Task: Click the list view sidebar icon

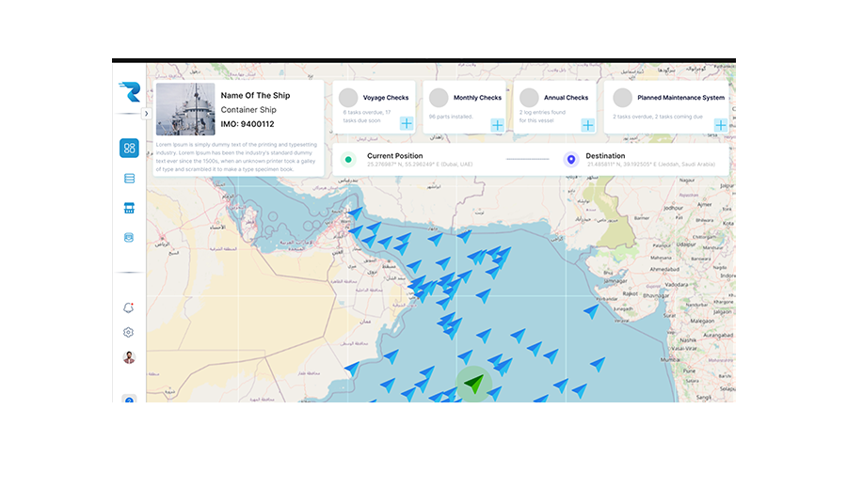Action: 129,179
